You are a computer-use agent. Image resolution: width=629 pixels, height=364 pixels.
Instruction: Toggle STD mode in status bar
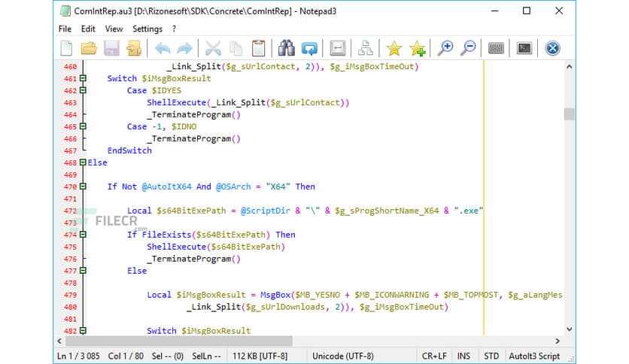491,355
